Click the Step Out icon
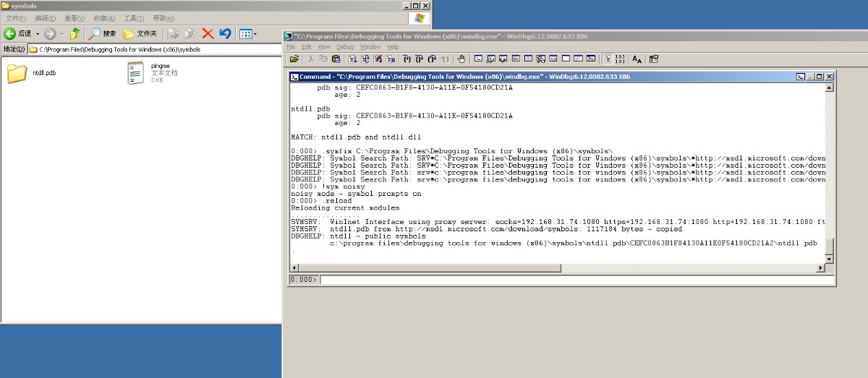Image resolution: width=868 pixels, height=378 pixels. 432,59
